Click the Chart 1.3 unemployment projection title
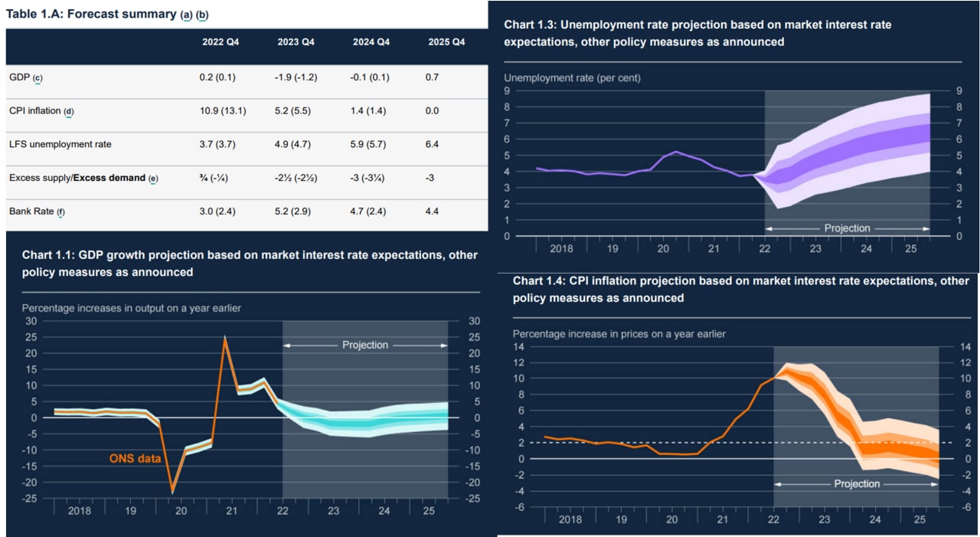The width and height of the screenshot is (980, 537). (x=697, y=33)
